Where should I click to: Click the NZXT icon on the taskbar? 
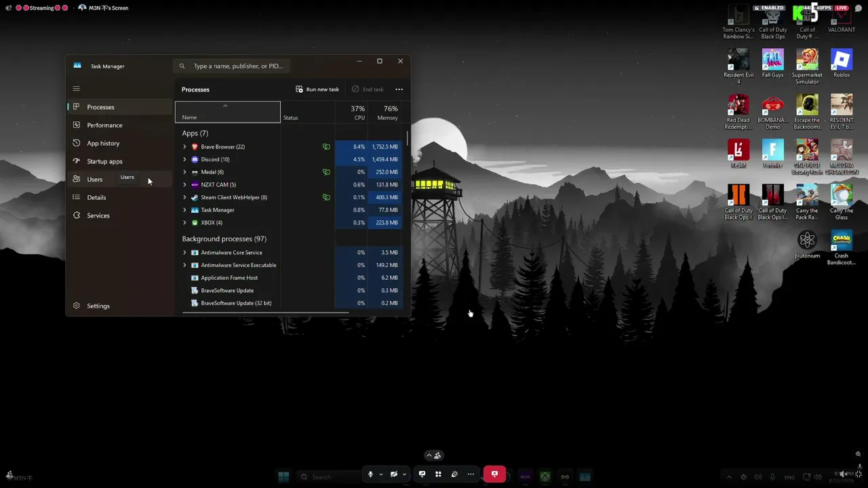pyautogui.click(x=525, y=476)
